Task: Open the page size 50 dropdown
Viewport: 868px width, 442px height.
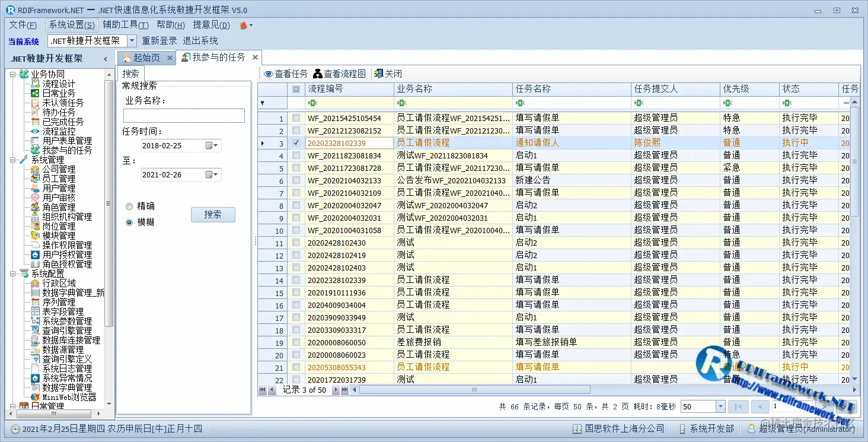Action: [720, 406]
